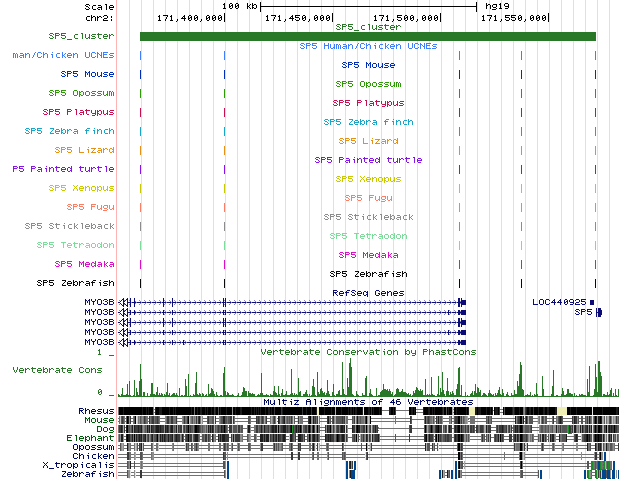Screen dimensions: 620x479
Task: Click the Rhesus alignment row label
Action: click(x=96, y=411)
